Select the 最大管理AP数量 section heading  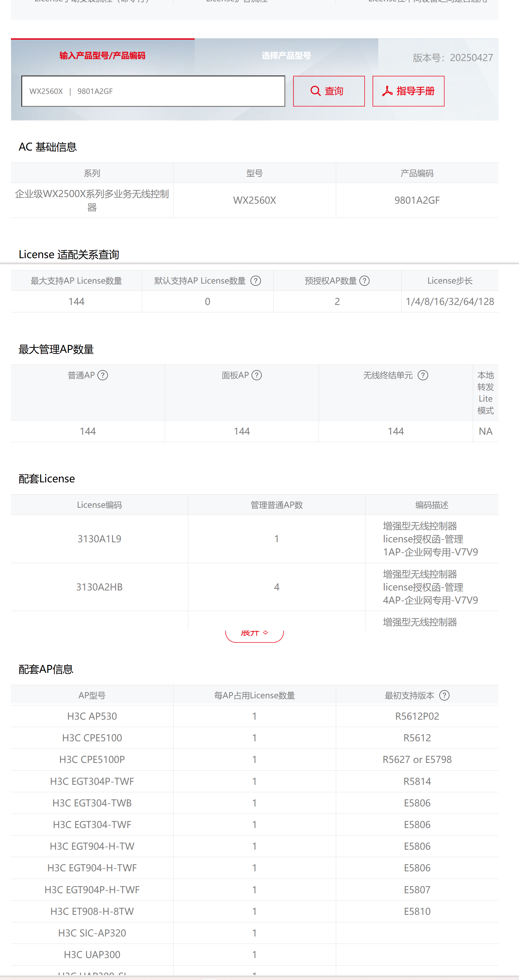56,350
